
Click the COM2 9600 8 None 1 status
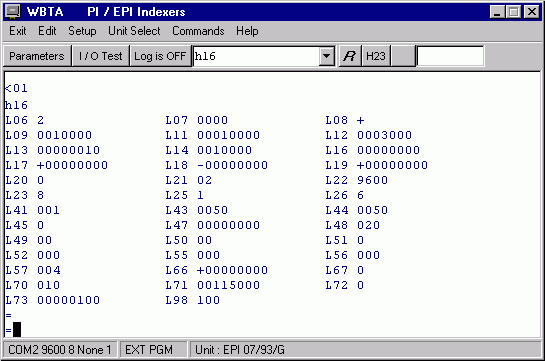pyautogui.click(x=60, y=350)
